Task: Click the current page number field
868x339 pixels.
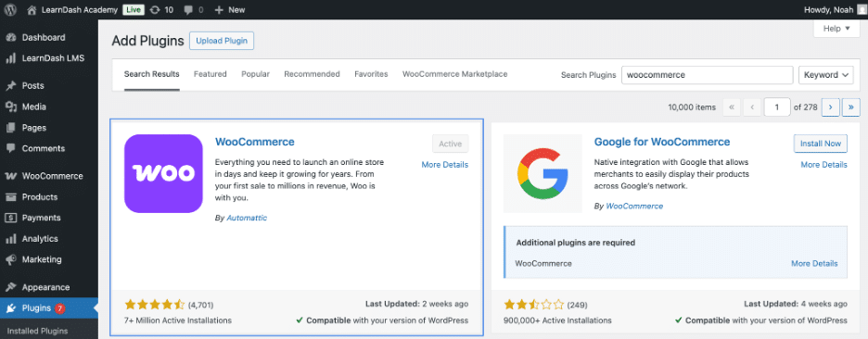Action: coord(777,107)
